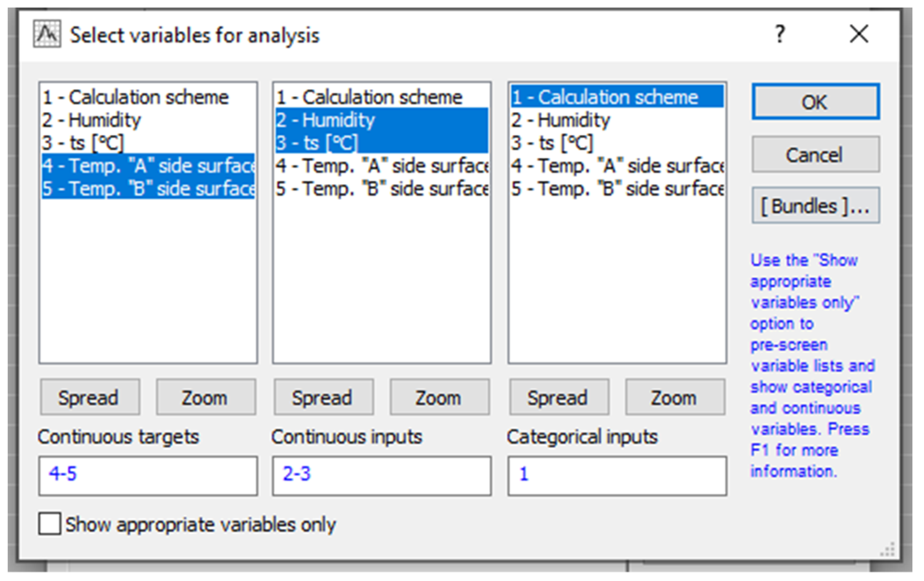The height and width of the screenshot is (581, 924).
Task: Click the Continuous targets text field
Action: click(x=148, y=476)
